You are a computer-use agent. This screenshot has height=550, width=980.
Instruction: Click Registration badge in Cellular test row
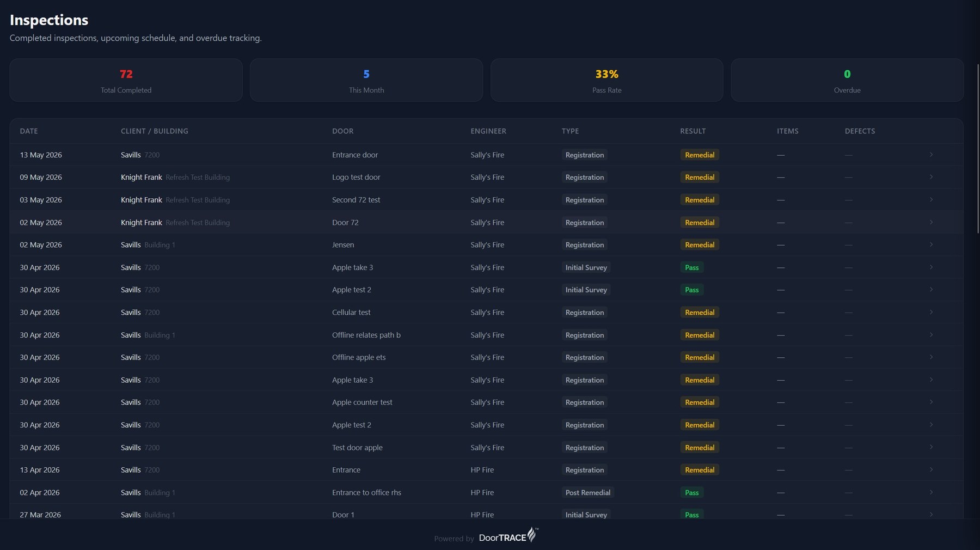pos(585,312)
